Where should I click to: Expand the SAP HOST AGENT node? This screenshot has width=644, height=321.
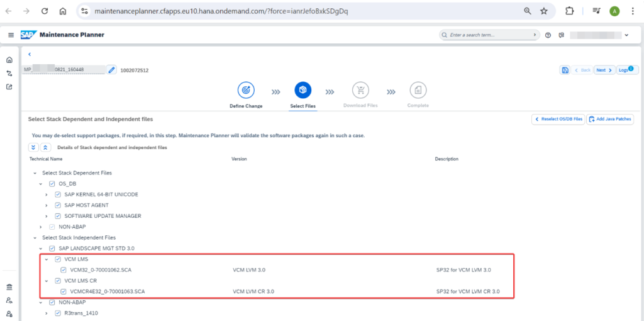click(x=47, y=205)
